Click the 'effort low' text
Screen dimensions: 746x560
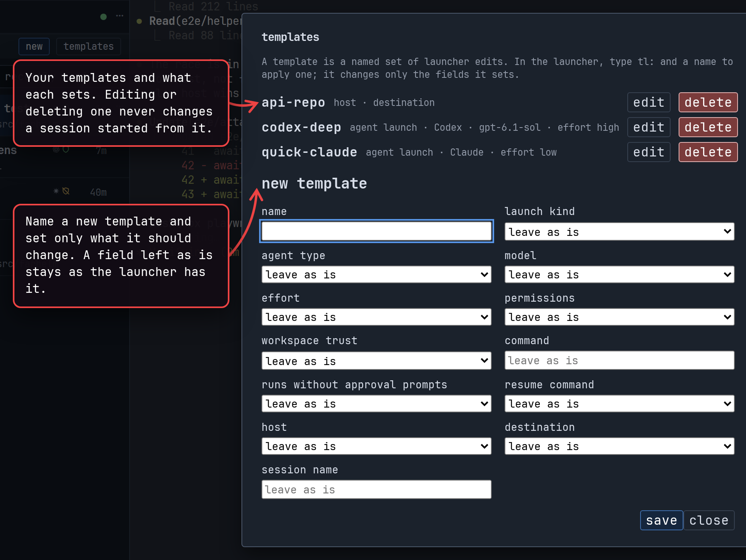click(x=529, y=152)
